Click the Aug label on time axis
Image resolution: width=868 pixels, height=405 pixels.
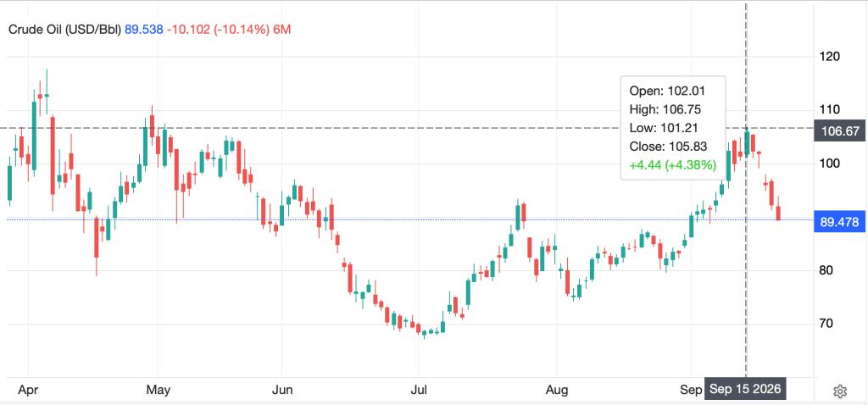pos(556,390)
